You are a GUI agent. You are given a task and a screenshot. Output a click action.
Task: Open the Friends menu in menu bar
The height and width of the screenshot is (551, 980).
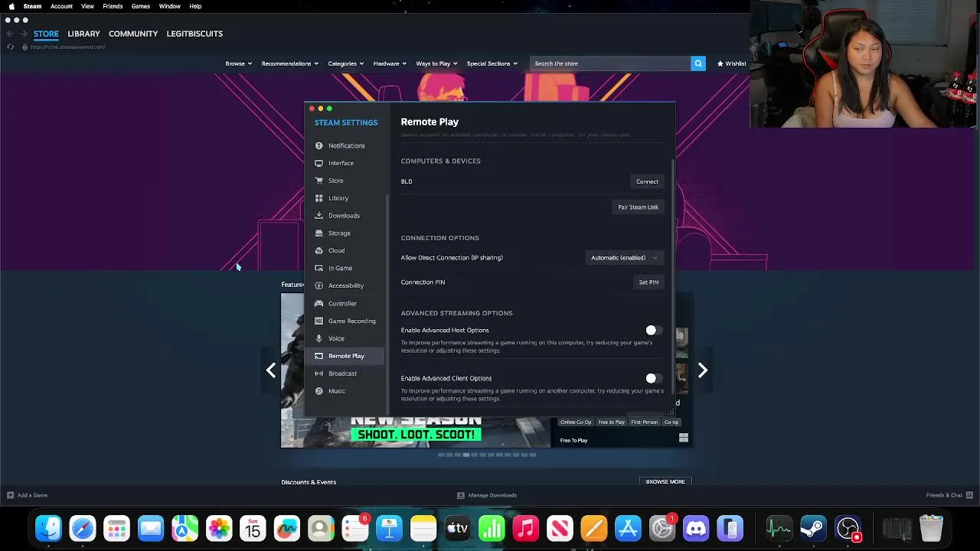tap(113, 6)
